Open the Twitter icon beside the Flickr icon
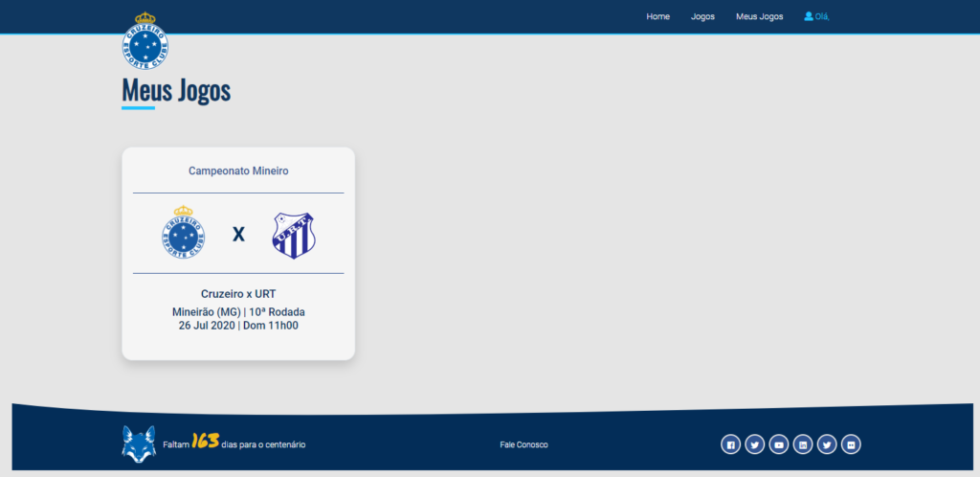 pos(827,444)
